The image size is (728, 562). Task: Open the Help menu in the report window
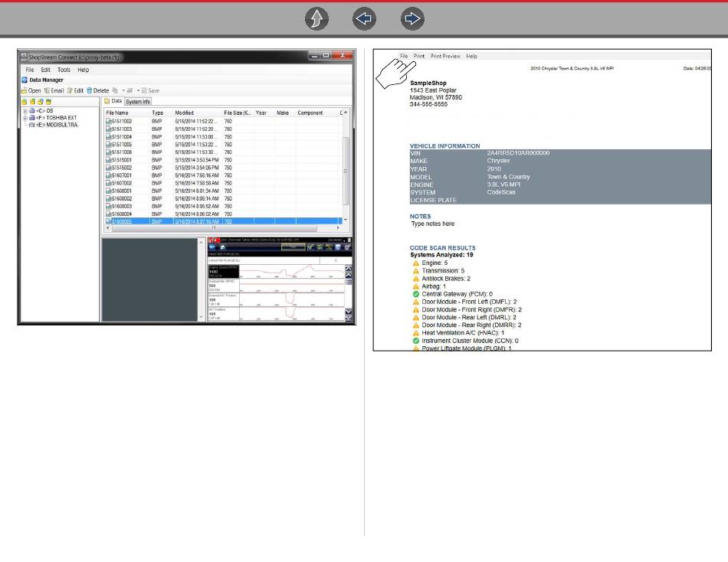point(472,56)
